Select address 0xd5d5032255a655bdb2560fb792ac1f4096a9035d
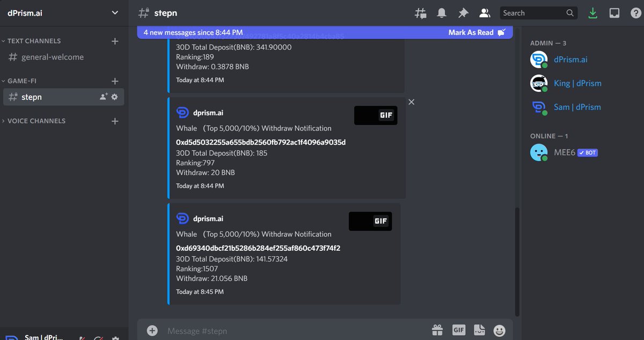Image resolution: width=644 pixels, height=340 pixels. pos(261,142)
